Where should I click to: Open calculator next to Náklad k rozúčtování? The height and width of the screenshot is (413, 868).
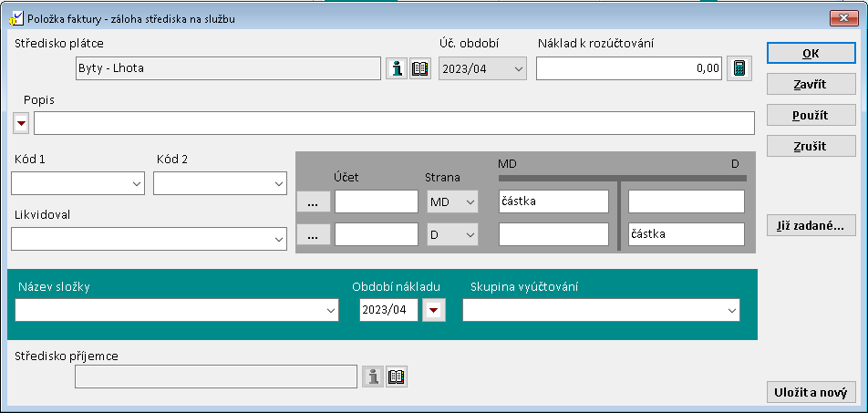(739, 68)
